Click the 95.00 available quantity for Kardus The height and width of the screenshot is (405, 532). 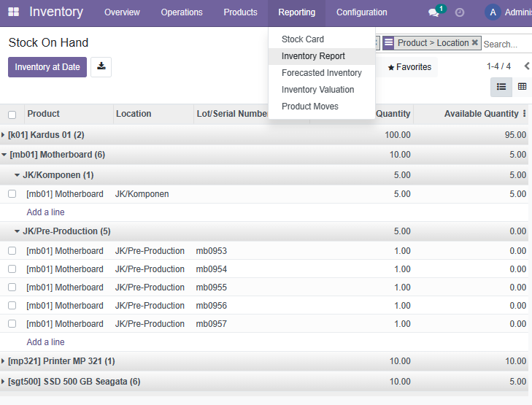(x=515, y=135)
